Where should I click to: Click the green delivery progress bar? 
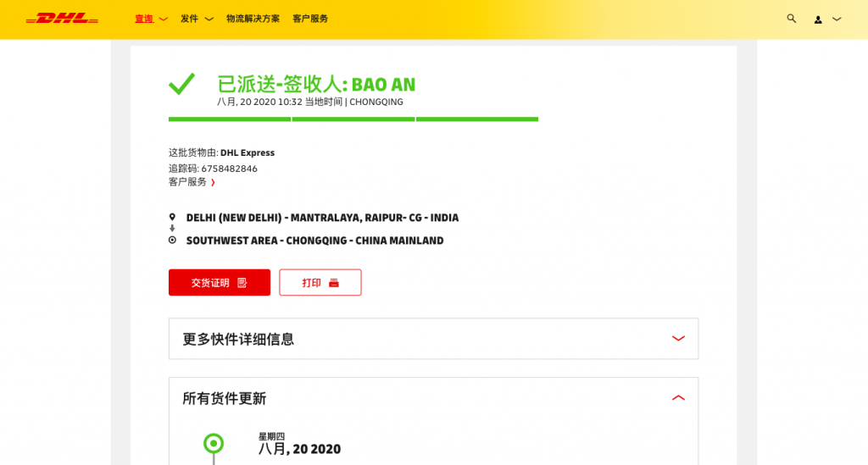(353, 119)
